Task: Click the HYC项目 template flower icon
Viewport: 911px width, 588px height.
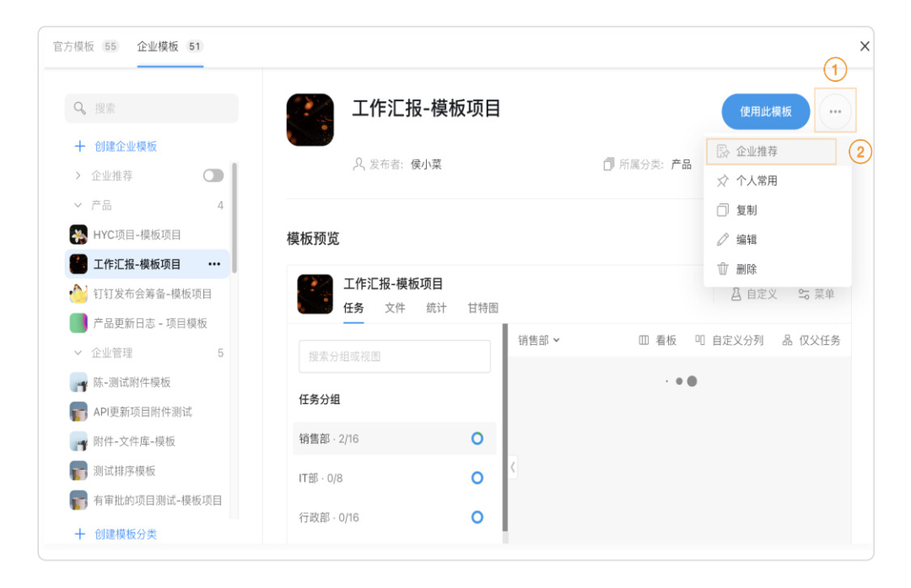Action: [x=78, y=235]
